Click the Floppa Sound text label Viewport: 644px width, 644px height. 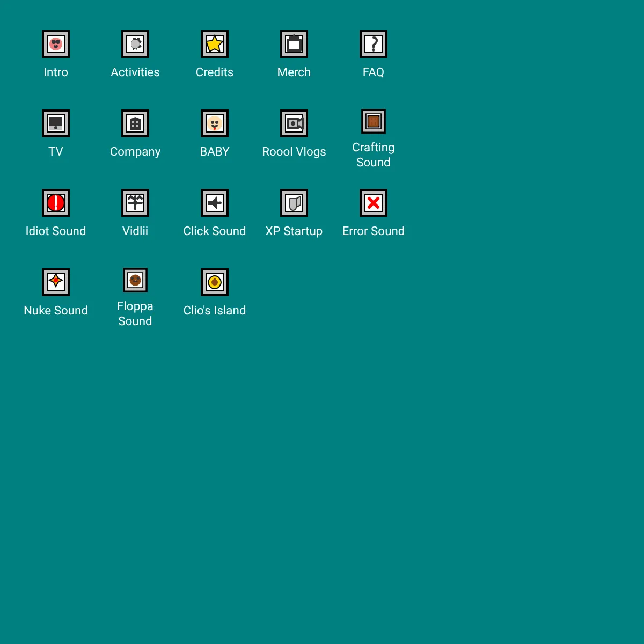[x=135, y=314]
